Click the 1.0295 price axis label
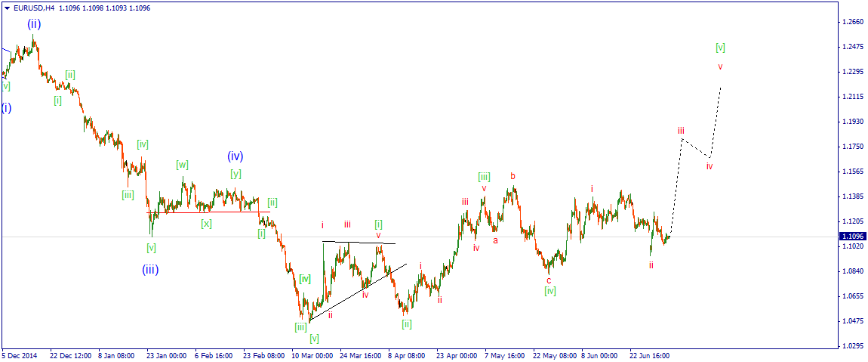Viewport: 868px width, 362px height. (x=852, y=346)
